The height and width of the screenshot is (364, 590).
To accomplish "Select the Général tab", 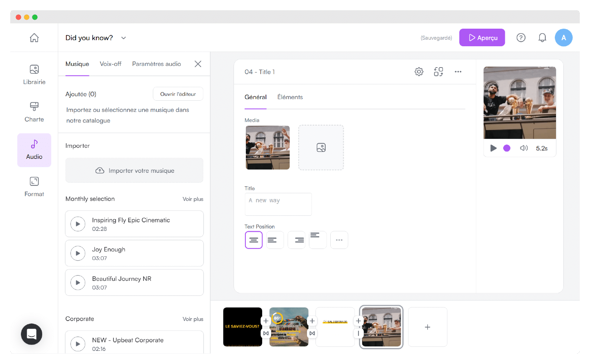I will point(256,97).
